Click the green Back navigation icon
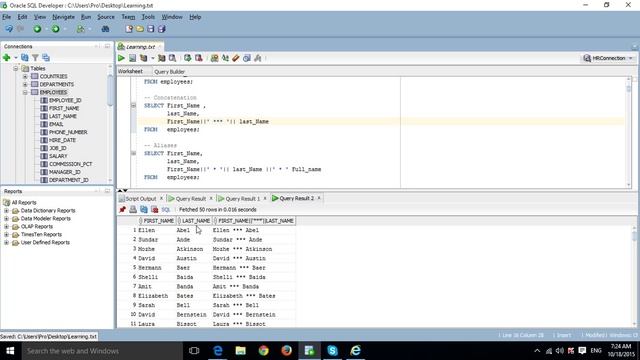 [x=37, y=29]
